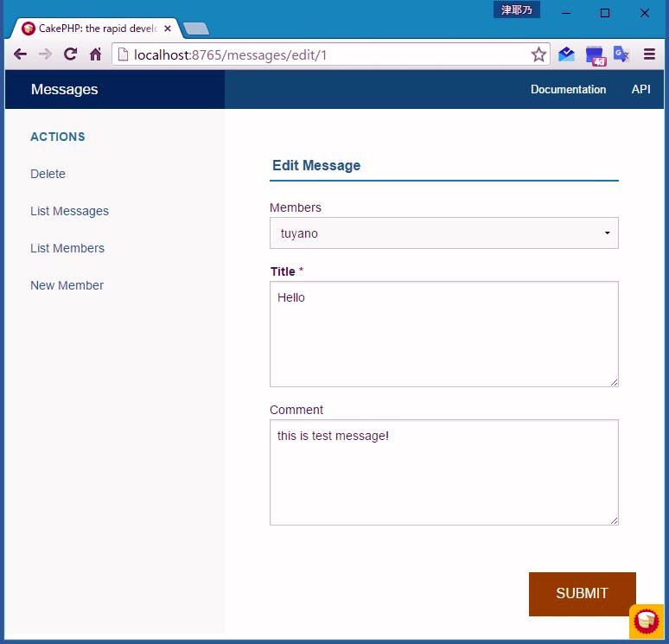Open the mail extension icon
Image resolution: width=669 pixels, height=644 pixels.
pos(566,54)
